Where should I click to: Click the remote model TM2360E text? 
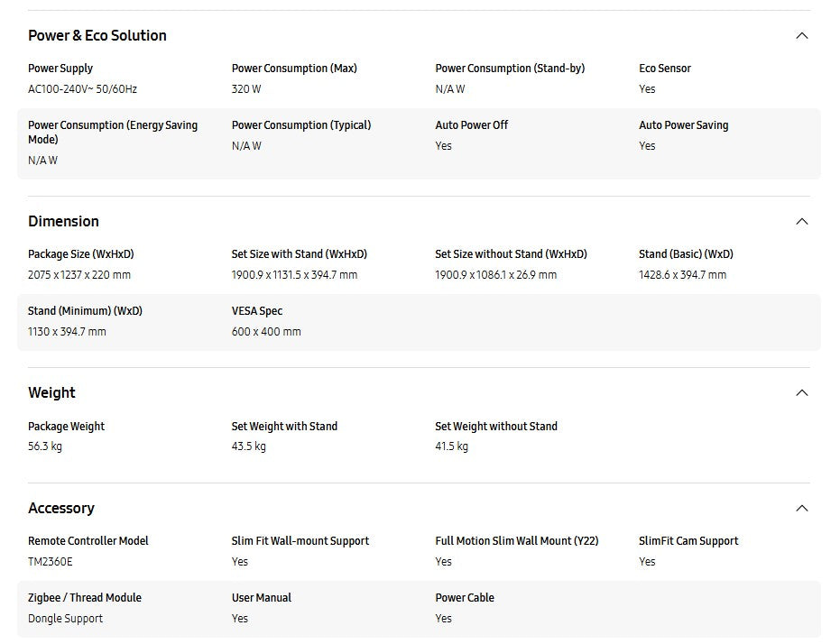[x=51, y=562]
